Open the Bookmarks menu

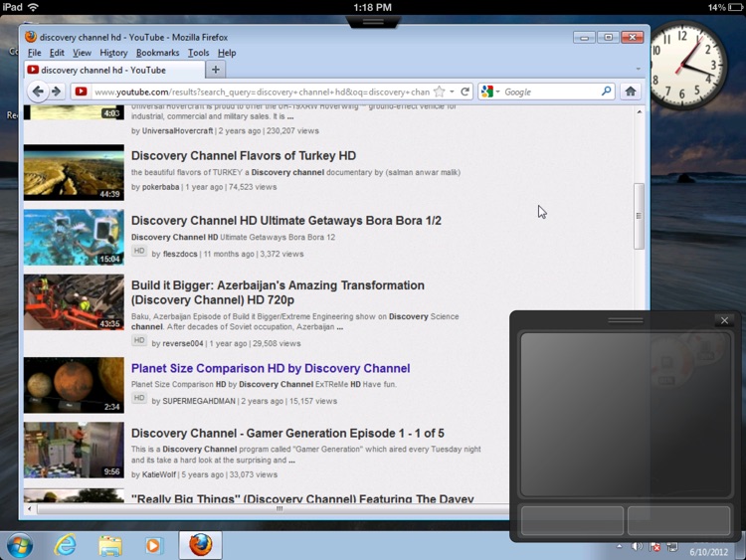pyautogui.click(x=157, y=53)
